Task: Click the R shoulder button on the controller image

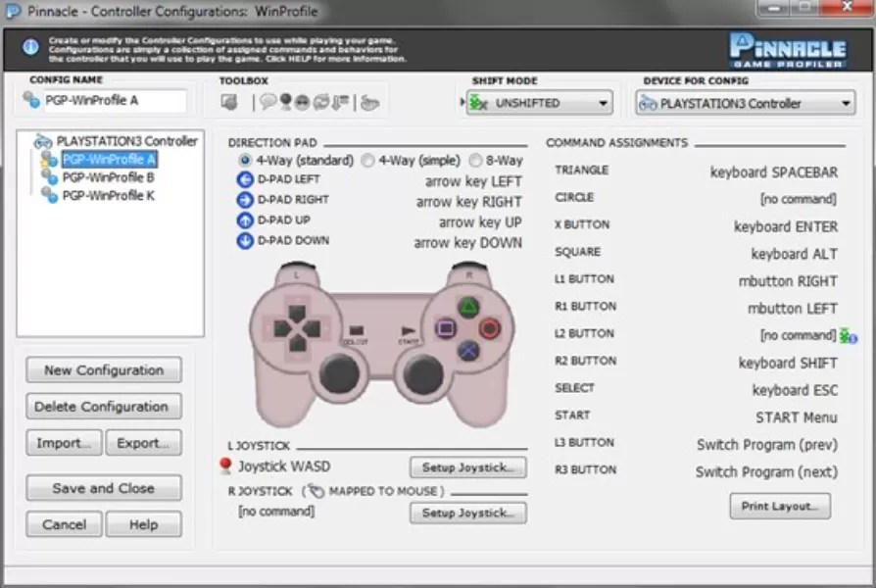Action: tap(468, 272)
